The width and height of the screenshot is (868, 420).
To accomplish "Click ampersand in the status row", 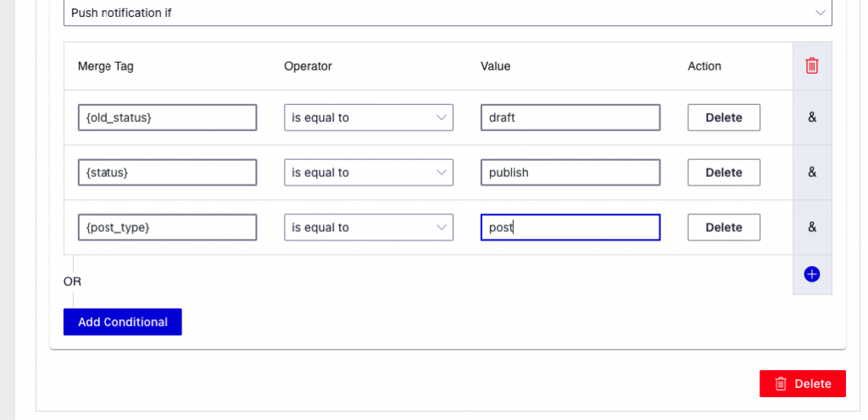I will 812,172.
